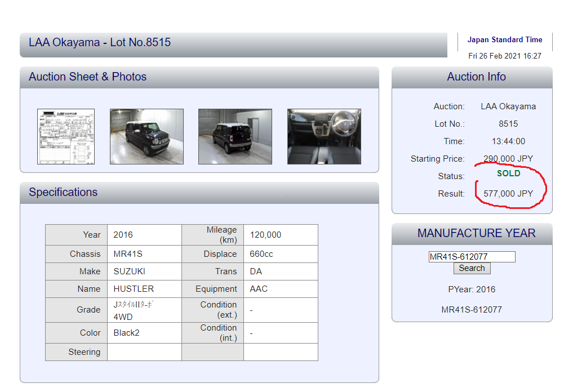Click the make cell 'SUZUKI'
Image resolution: width=564 pixels, height=392 pixels.
click(x=144, y=271)
